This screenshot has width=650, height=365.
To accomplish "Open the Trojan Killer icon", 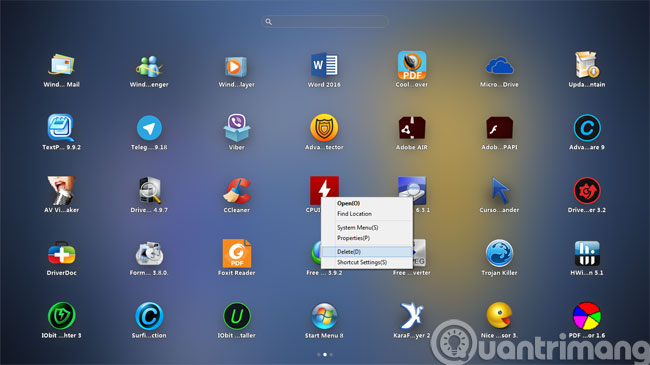I will [x=499, y=253].
